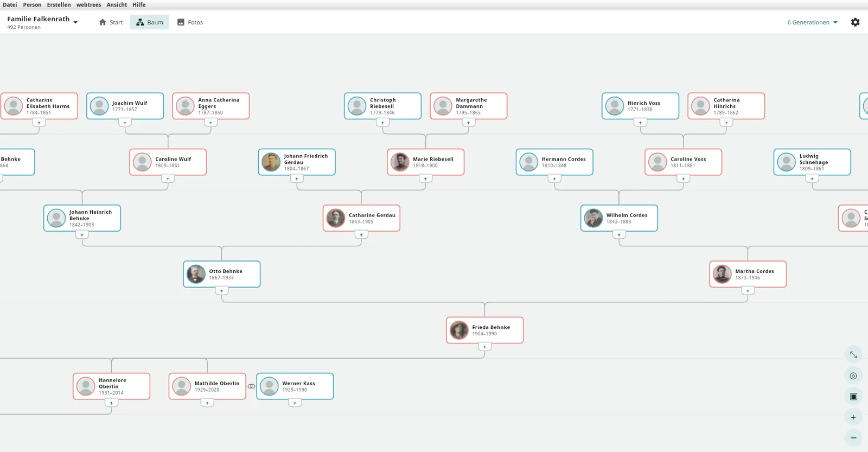Switch to the Baum tab
868x452 pixels.
[150, 22]
